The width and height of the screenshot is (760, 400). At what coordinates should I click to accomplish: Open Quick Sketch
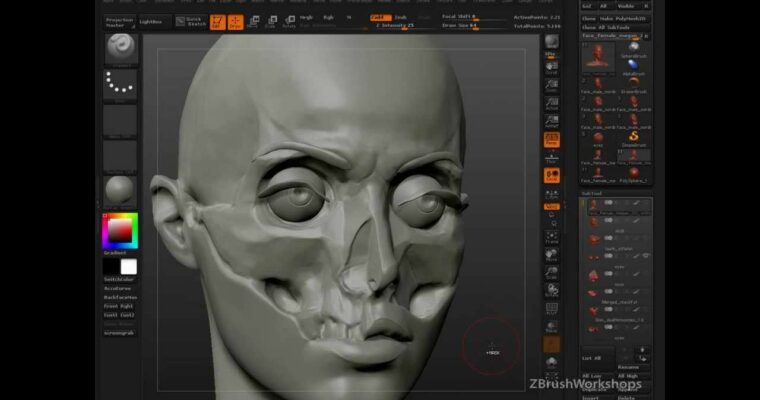tap(191, 22)
